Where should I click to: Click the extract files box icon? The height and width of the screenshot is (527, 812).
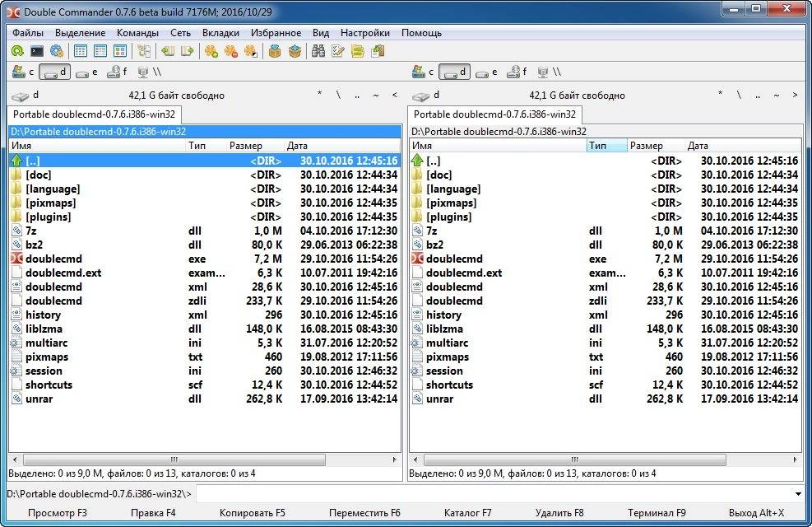pos(295,51)
